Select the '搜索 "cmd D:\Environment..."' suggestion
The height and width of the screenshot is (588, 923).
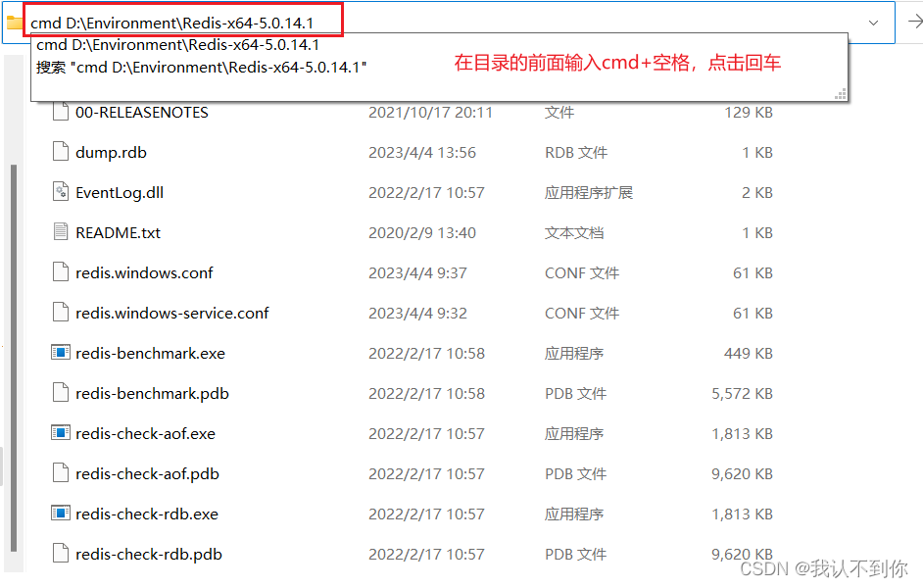coord(201,67)
